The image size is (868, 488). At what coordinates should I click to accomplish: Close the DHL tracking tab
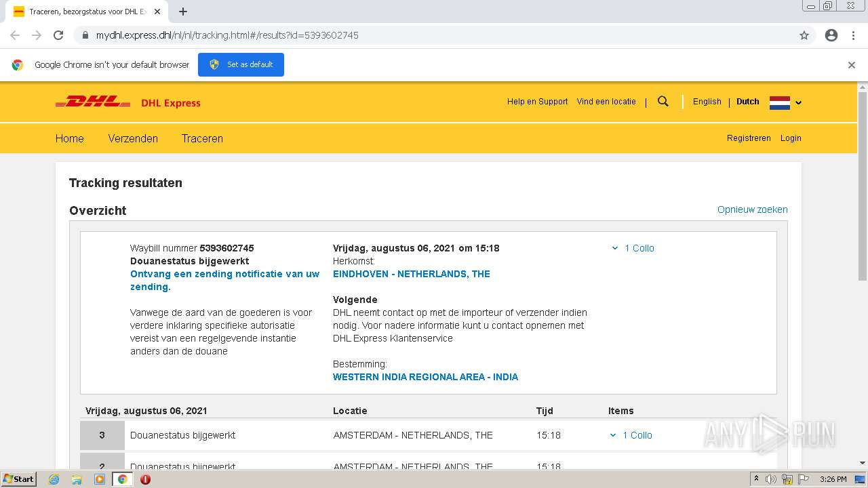click(158, 12)
